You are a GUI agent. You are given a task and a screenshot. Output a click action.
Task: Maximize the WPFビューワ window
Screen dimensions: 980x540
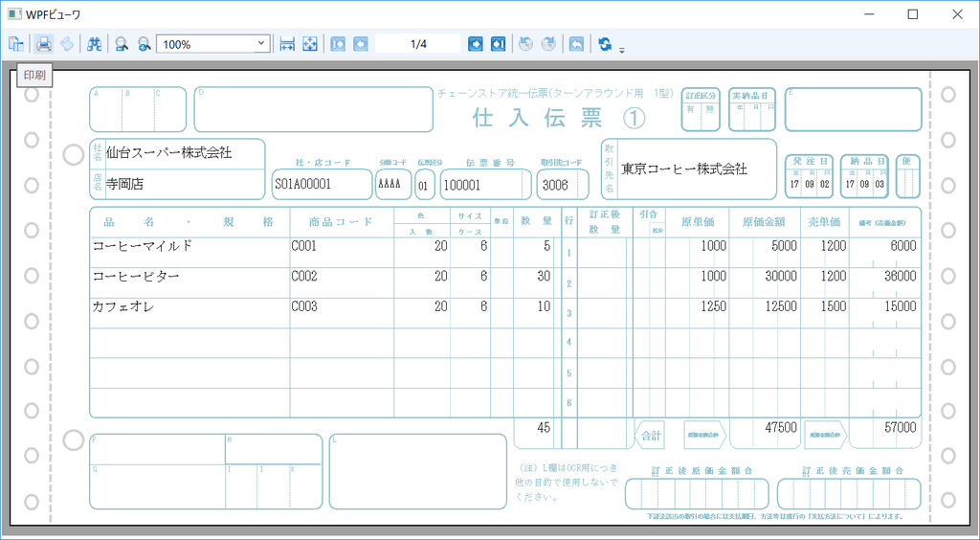[912, 13]
